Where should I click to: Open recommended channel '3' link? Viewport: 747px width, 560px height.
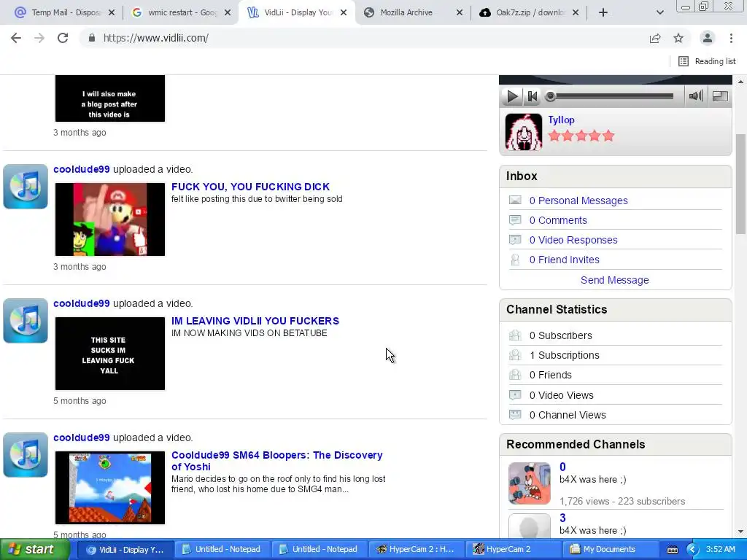pos(562,518)
